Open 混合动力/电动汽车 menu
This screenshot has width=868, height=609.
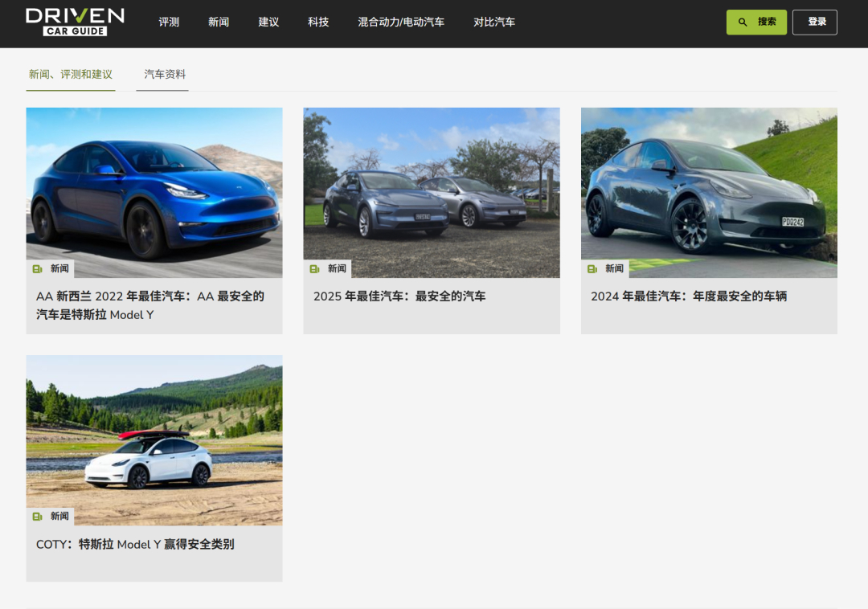tap(401, 22)
